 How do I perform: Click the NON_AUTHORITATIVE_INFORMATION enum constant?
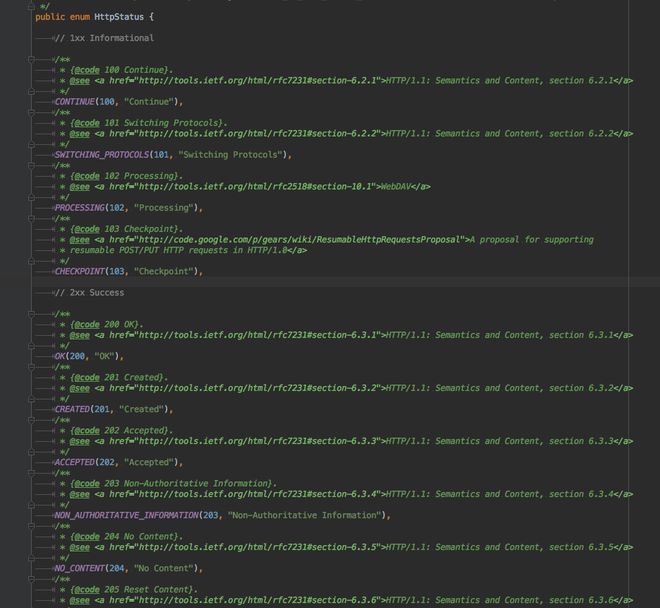(127, 515)
